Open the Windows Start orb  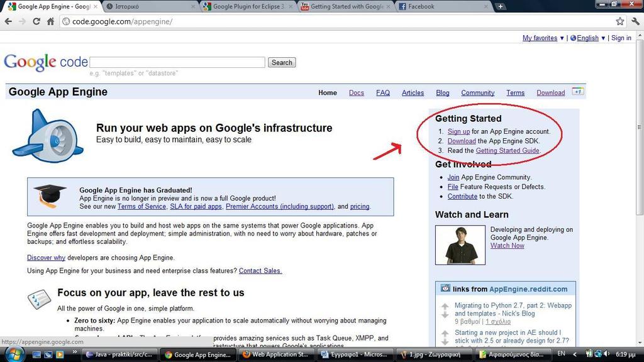point(14,354)
